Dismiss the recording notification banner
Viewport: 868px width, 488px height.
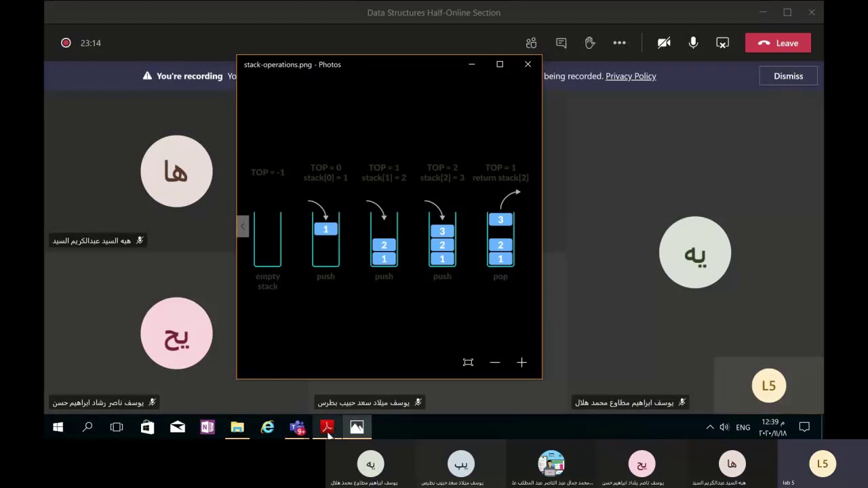788,76
